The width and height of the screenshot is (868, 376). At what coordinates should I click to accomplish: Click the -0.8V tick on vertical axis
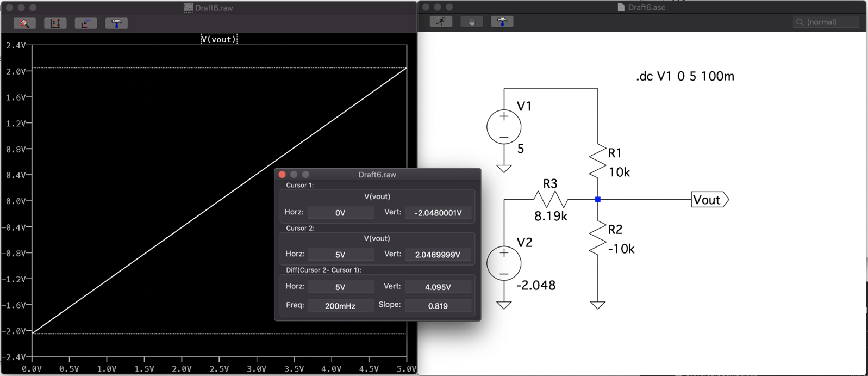click(13, 253)
